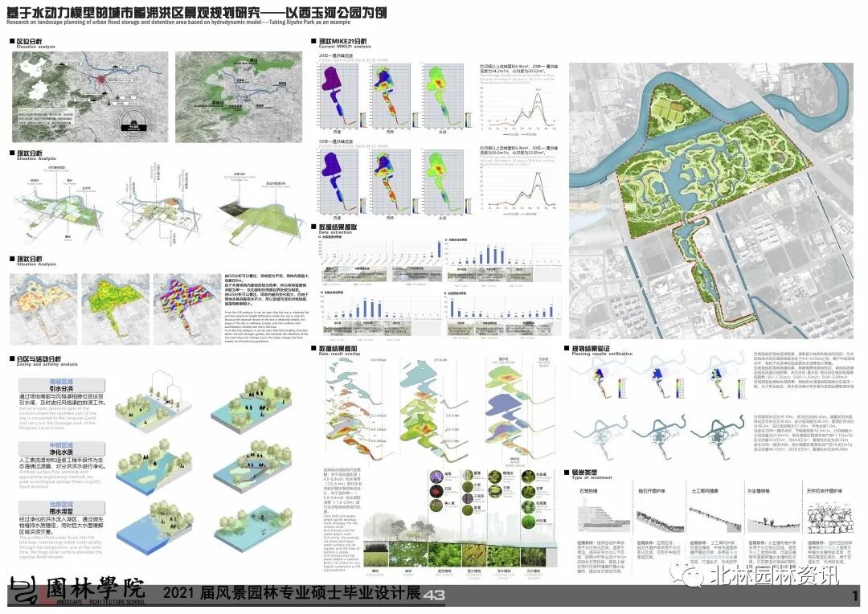The height and width of the screenshot is (614, 868).
Task: Click the stepped gabion wall revetment diagram
Action: [604, 516]
